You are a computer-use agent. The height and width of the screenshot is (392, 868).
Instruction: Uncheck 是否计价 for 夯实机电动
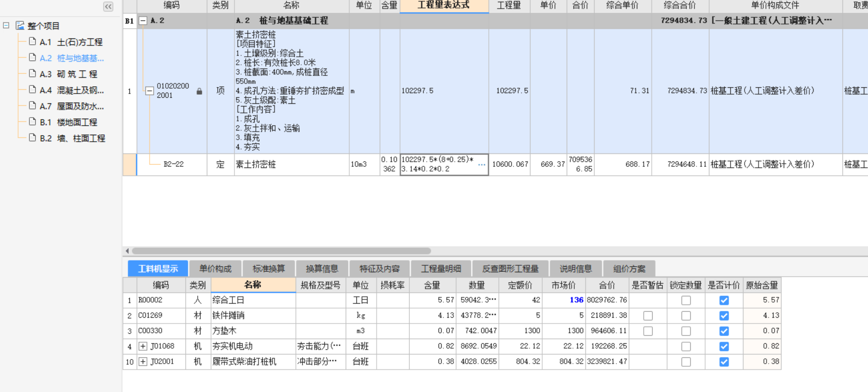(x=724, y=347)
